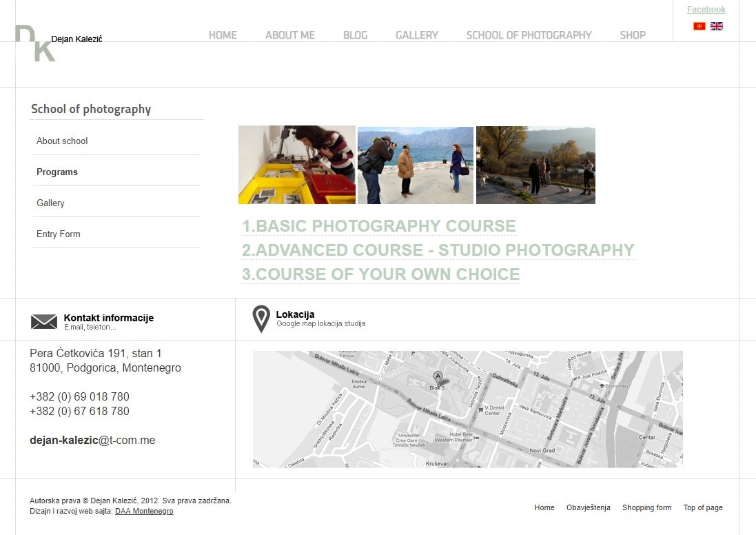
Task: Click the seaside photographer photo thumbnail
Action: [416, 165]
